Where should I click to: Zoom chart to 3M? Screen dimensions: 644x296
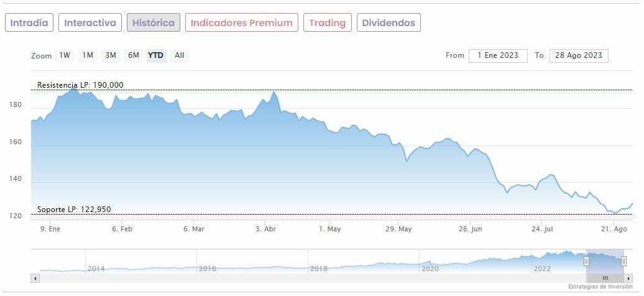(111, 55)
